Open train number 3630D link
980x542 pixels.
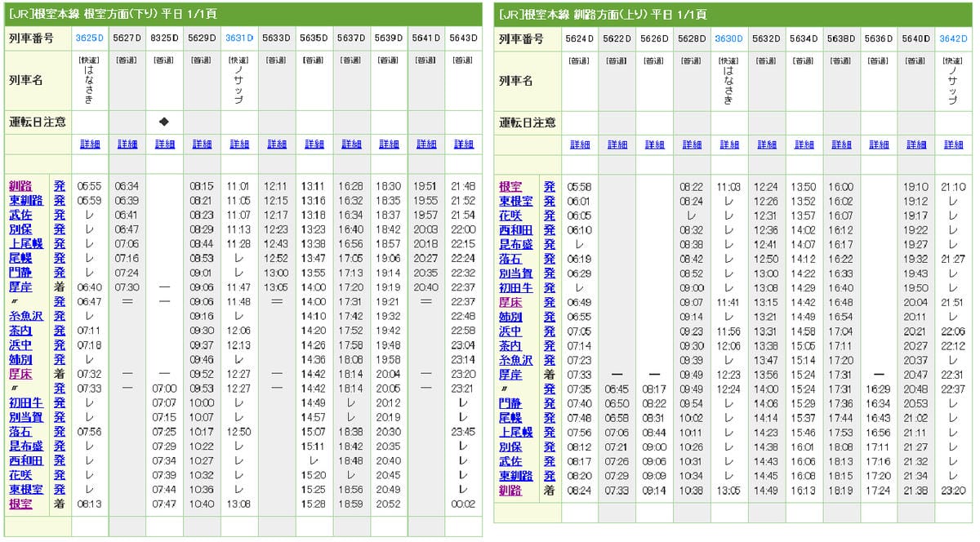729,38
